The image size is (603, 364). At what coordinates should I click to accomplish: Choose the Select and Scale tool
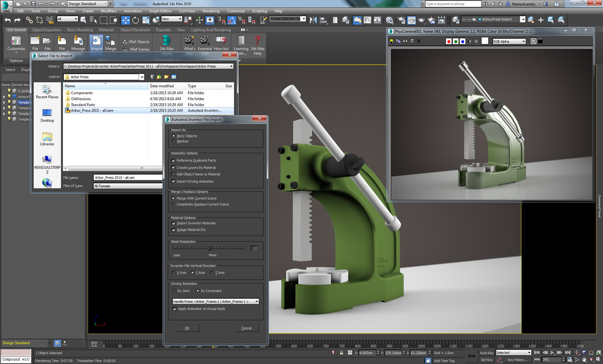tap(146, 20)
